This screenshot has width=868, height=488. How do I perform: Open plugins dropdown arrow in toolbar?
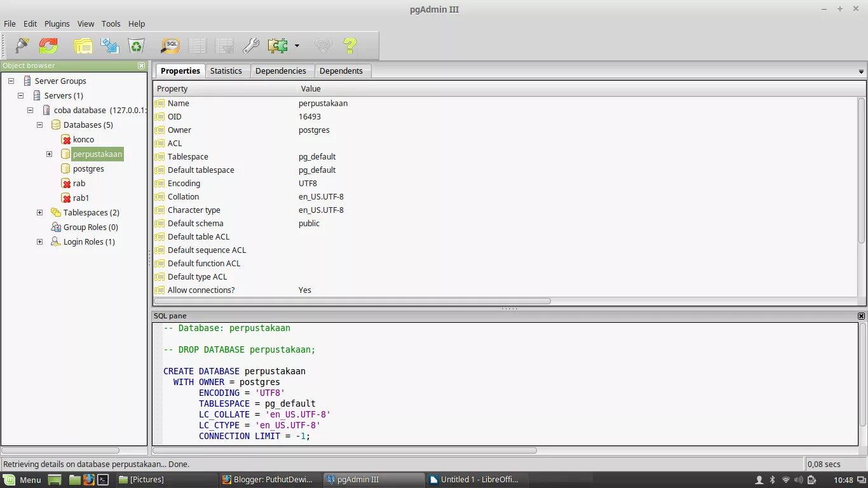297,46
